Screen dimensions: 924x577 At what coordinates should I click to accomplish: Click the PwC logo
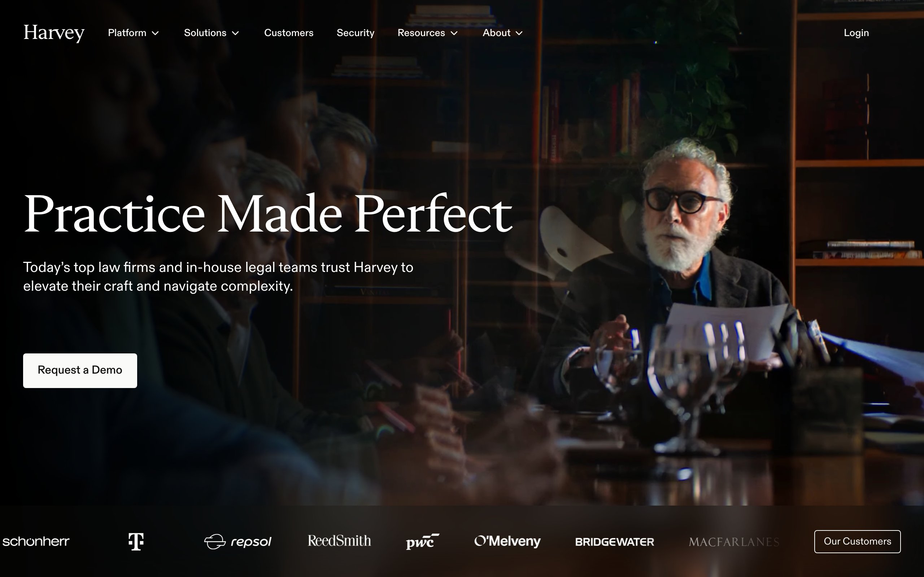pos(423,542)
